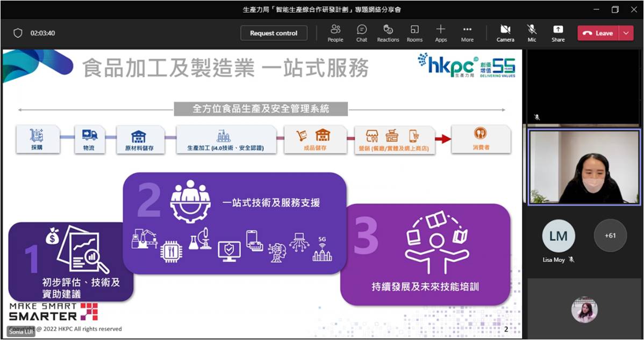This screenshot has width=644, height=340.
Task: Minimize the Teams meeting window
Action: (596, 10)
